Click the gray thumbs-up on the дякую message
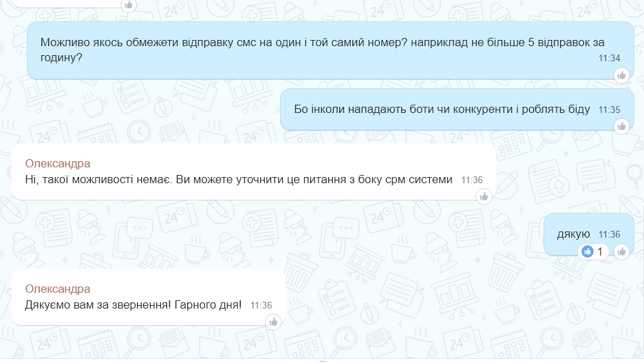 click(621, 251)
